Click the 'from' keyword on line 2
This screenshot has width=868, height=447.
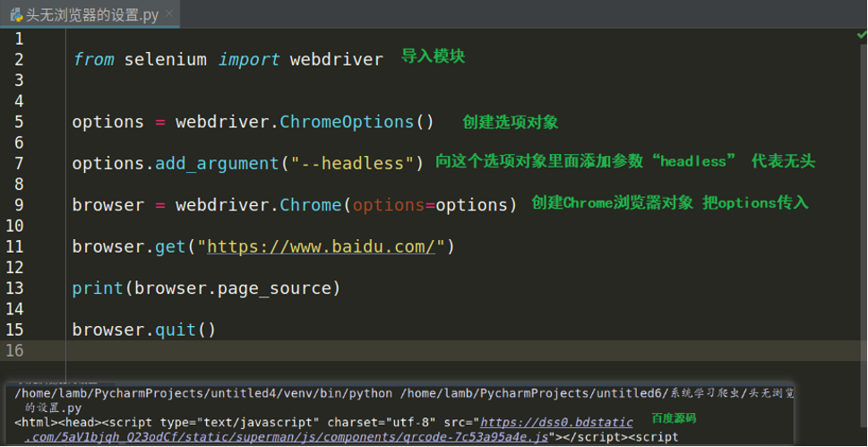tap(93, 59)
